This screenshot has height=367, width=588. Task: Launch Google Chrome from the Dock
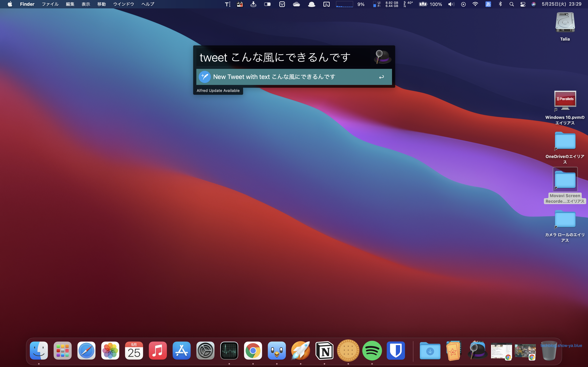tap(253, 351)
